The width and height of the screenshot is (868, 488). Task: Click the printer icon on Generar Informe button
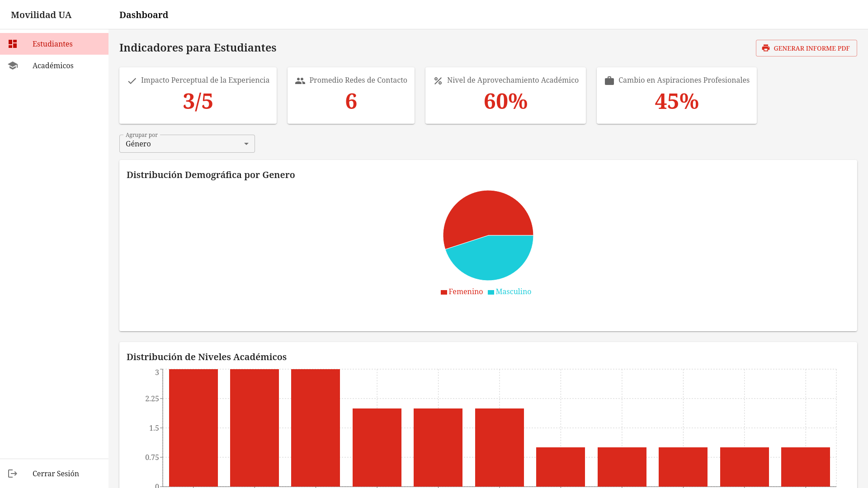tap(766, 48)
